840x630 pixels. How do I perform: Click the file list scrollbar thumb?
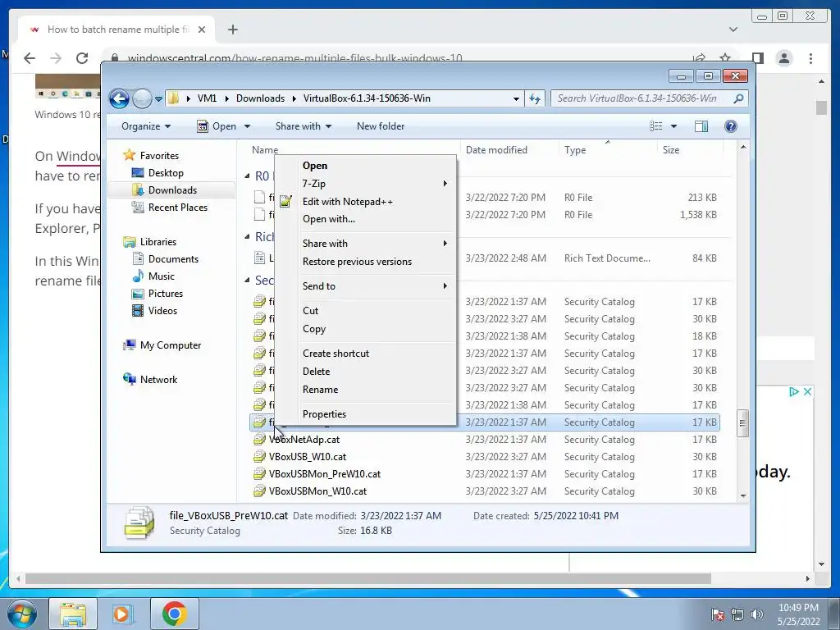point(742,423)
